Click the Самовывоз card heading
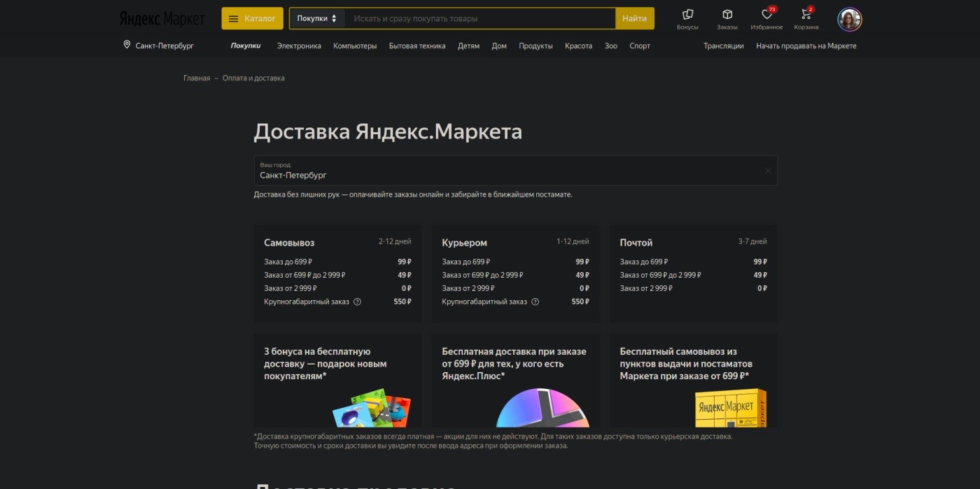Viewport: 980px width, 489px height. 289,243
